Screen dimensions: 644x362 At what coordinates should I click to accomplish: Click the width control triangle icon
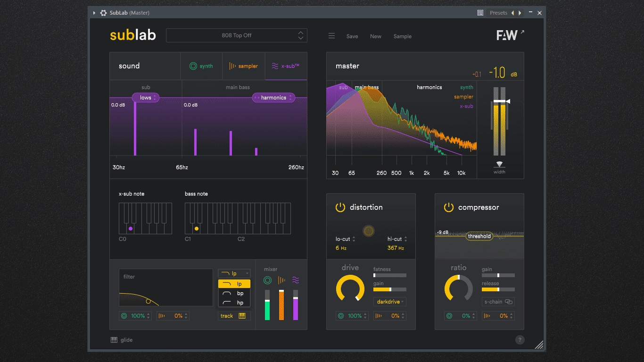[499, 165]
